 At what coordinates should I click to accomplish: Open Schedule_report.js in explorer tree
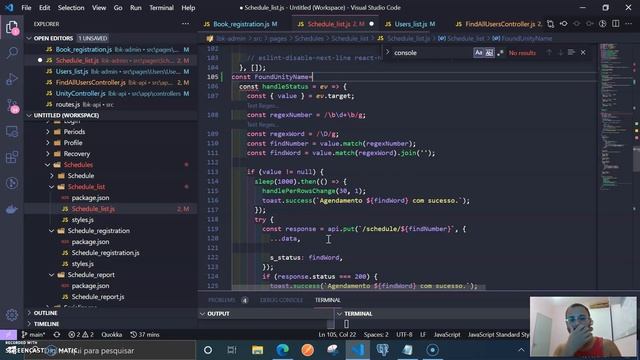pos(98,297)
